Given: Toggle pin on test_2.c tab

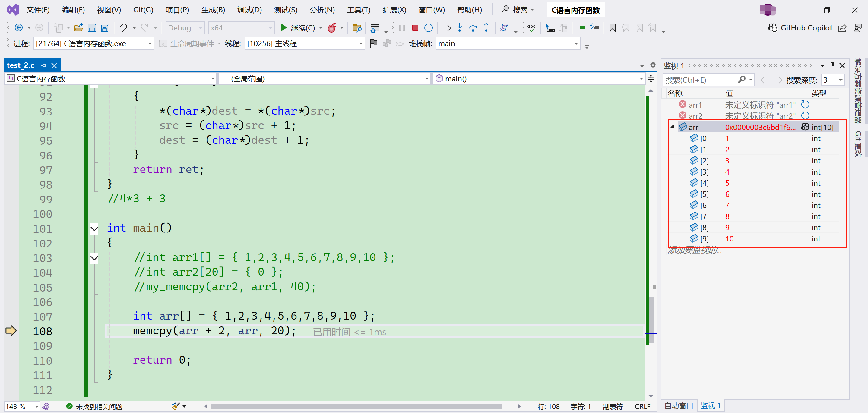Looking at the screenshot, I should coord(43,65).
